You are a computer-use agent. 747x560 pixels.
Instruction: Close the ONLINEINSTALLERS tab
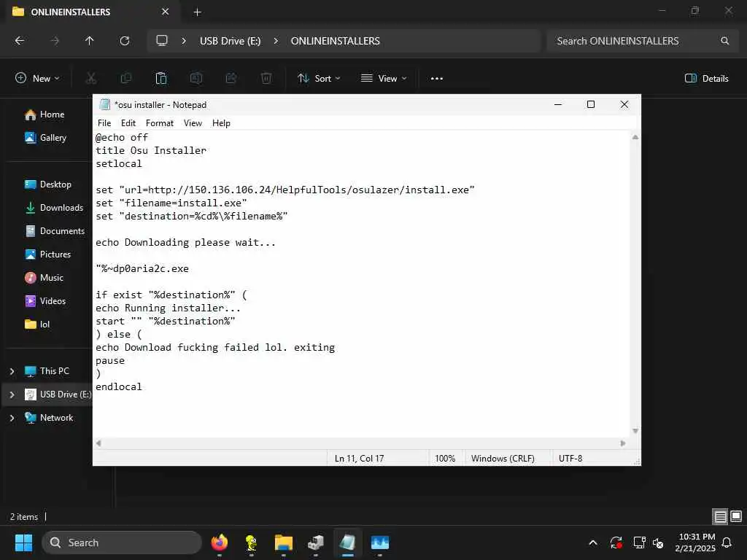point(166,12)
